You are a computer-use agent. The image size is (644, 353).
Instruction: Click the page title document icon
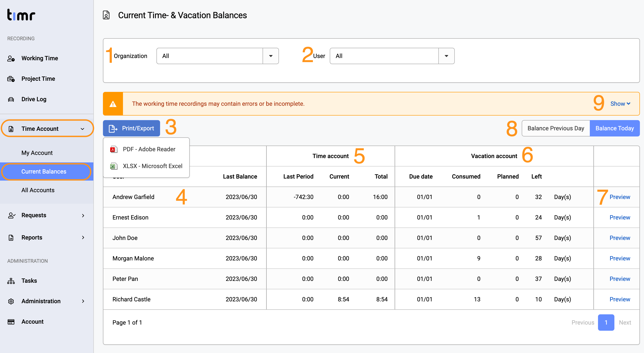(x=106, y=15)
